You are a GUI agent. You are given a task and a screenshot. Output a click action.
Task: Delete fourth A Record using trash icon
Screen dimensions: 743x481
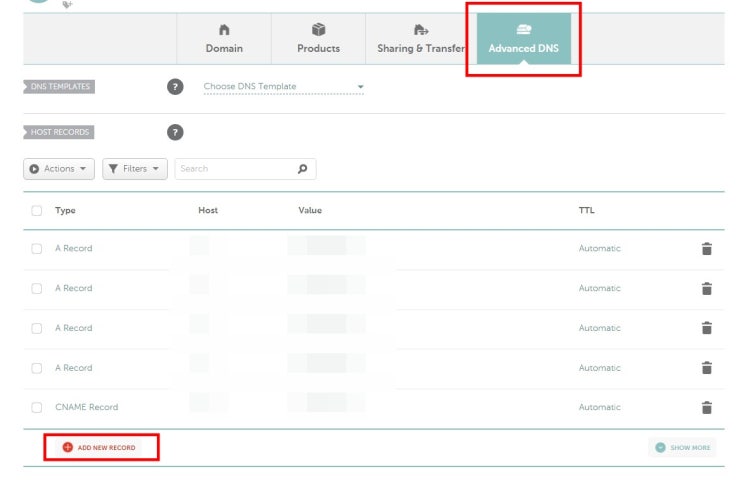707,368
